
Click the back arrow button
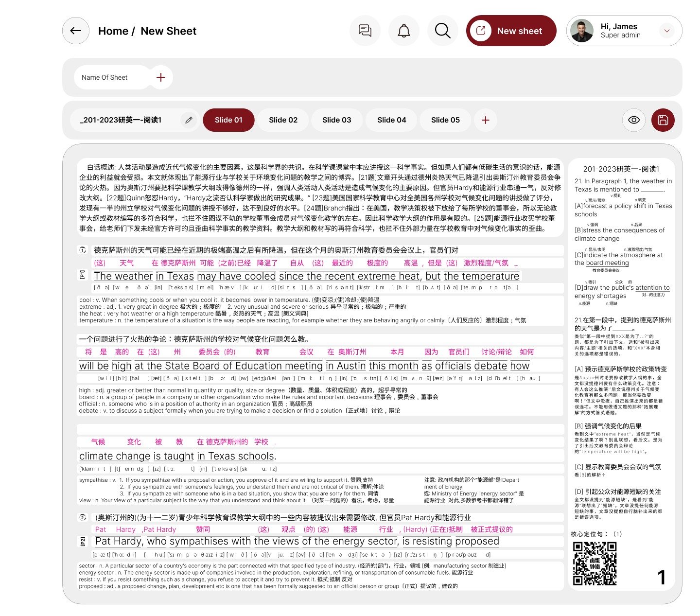pos(75,31)
